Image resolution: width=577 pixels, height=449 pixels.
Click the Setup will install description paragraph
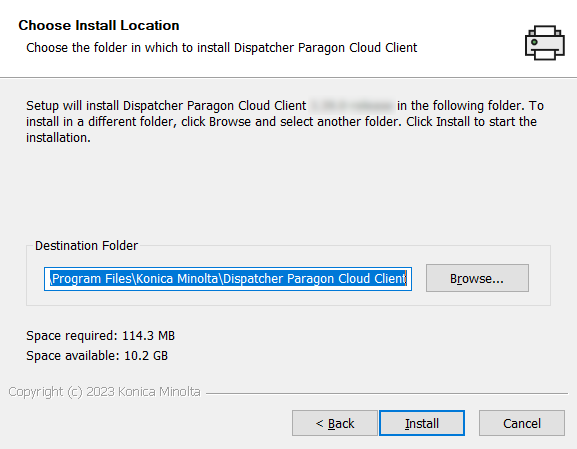285,121
